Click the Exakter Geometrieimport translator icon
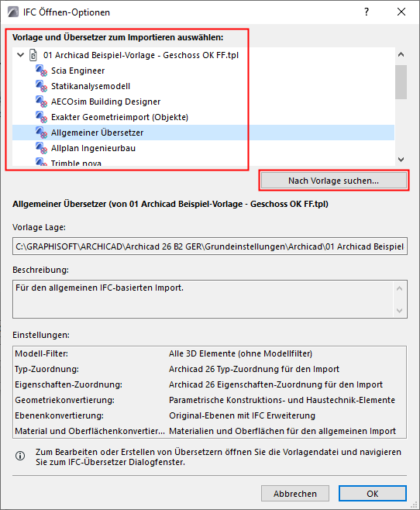 click(41, 117)
